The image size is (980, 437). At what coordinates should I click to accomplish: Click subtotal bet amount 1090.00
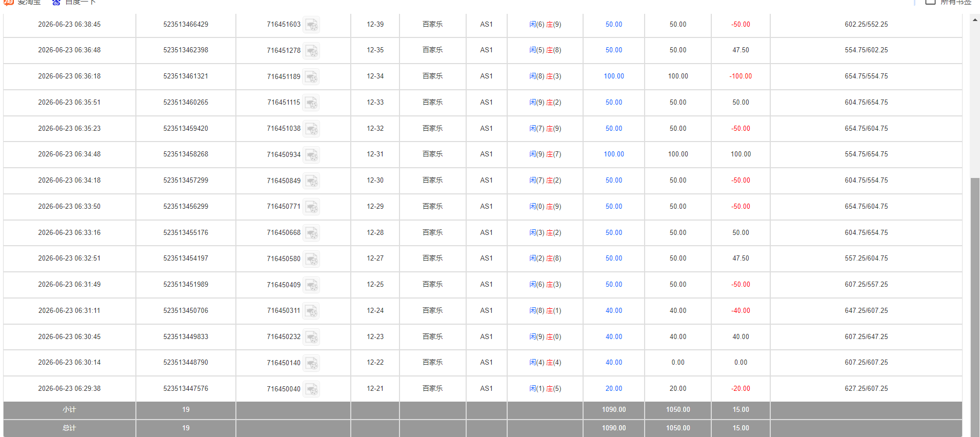pyautogui.click(x=614, y=410)
